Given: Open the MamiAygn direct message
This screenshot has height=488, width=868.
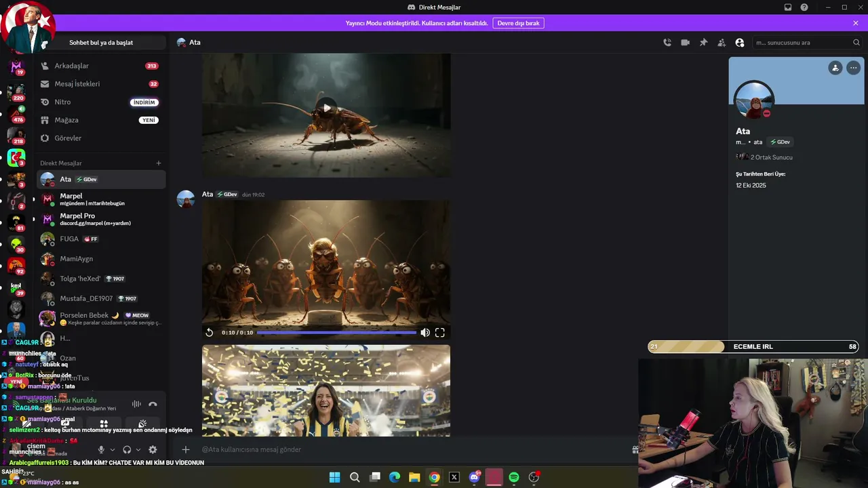Looking at the screenshot, I should tap(101, 259).
